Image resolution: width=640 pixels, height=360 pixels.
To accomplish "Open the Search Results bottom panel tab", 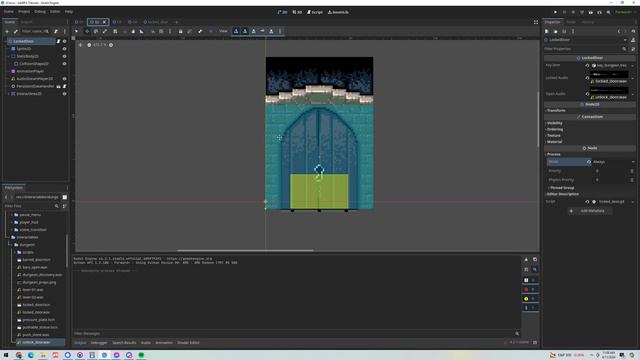I will point(124,343).
